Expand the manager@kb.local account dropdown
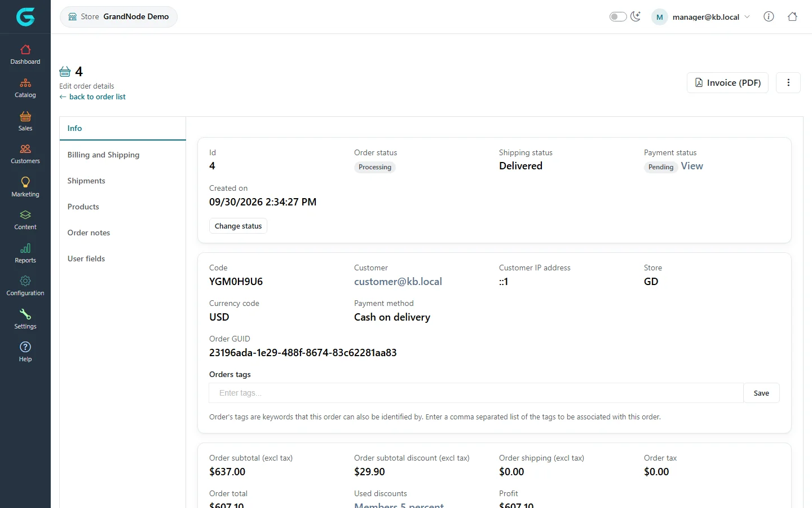812x508 pixels. (701, 17)
